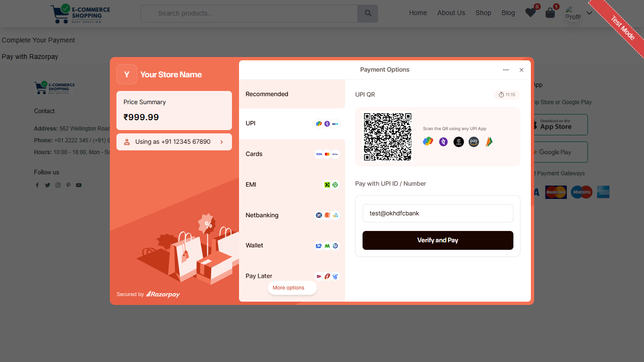644x362 pixels.
Task: Click the Razorpay logo at modal bottom
Action: point(163,294)
